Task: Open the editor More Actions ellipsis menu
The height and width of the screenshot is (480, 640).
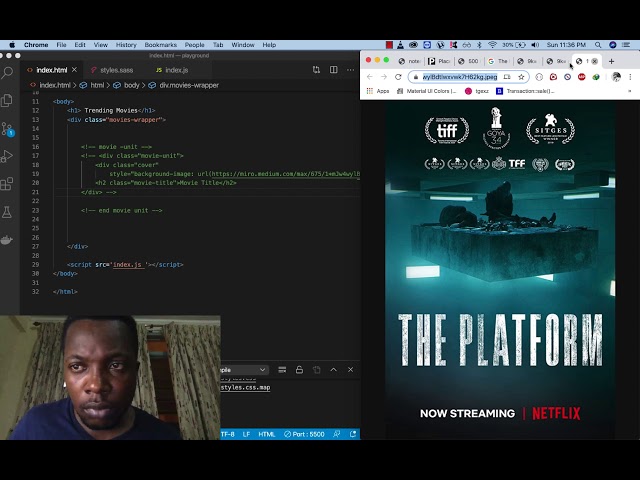Action: pos(351,70)
